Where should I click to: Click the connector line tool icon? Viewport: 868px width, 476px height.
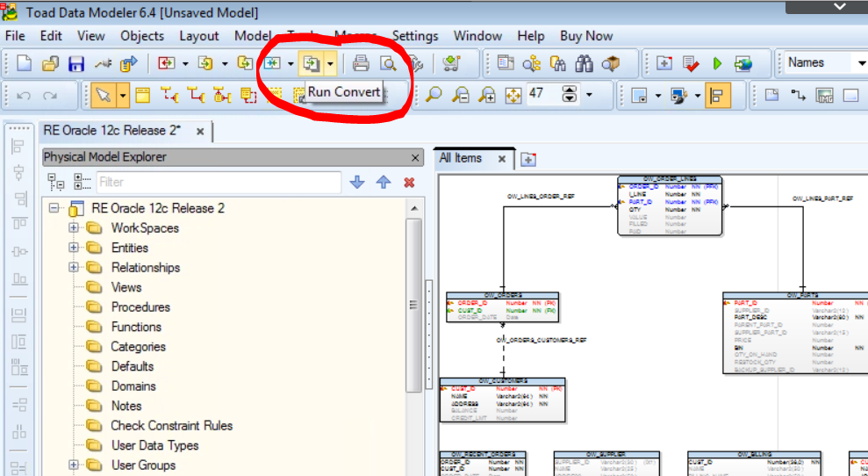point(799,96)
